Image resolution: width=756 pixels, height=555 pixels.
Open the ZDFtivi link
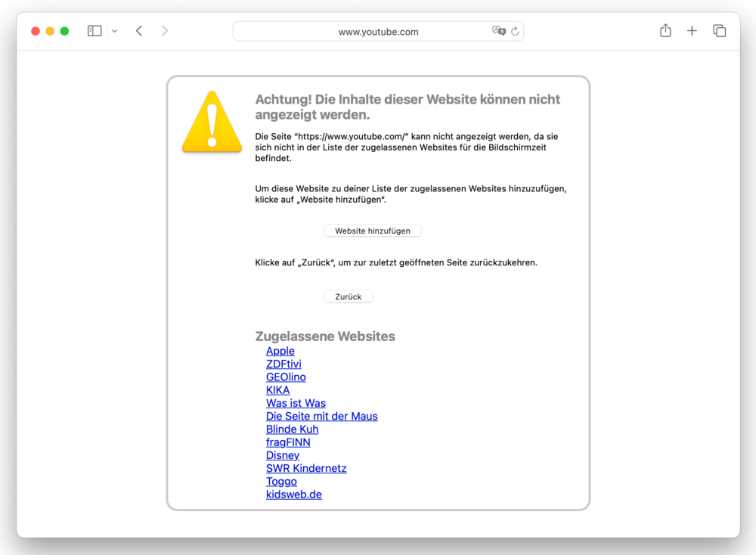point(283,364)
